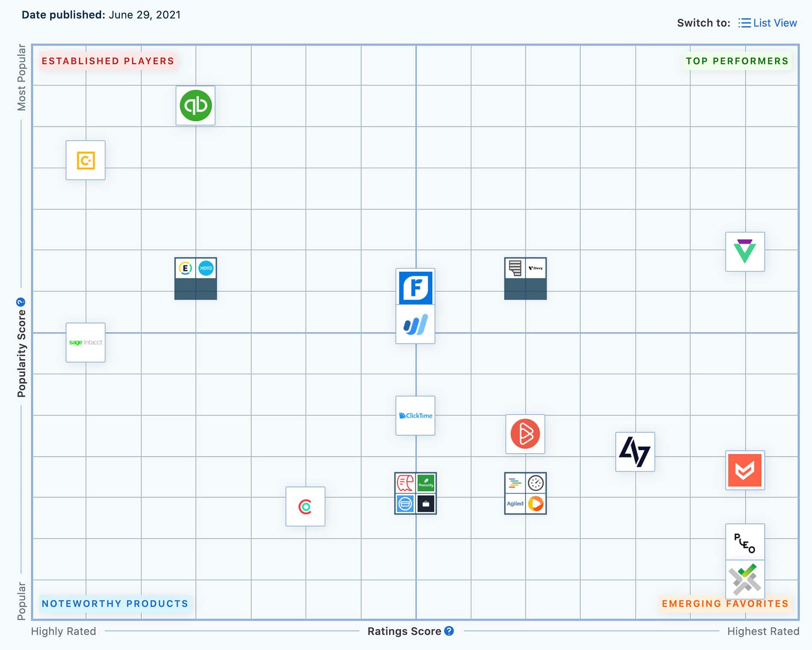
Task: Open the blue FreshBooks F logo tile
Action: coord(415,287)
